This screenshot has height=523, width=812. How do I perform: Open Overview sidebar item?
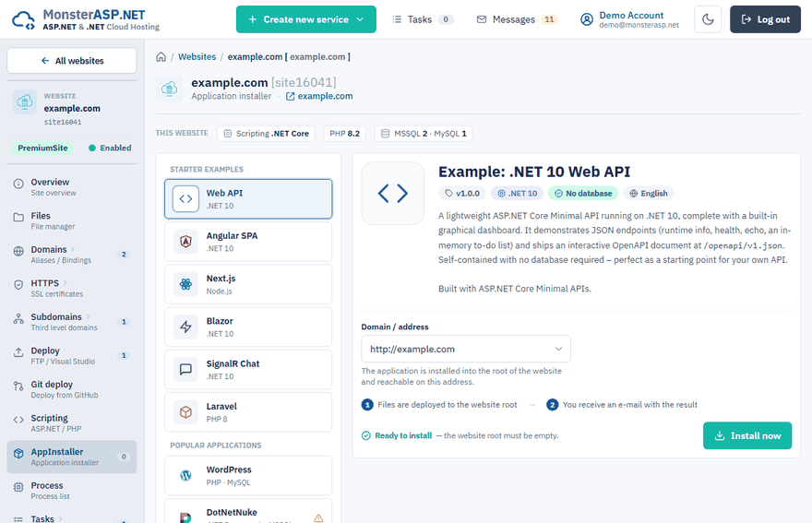click(72, 187)
